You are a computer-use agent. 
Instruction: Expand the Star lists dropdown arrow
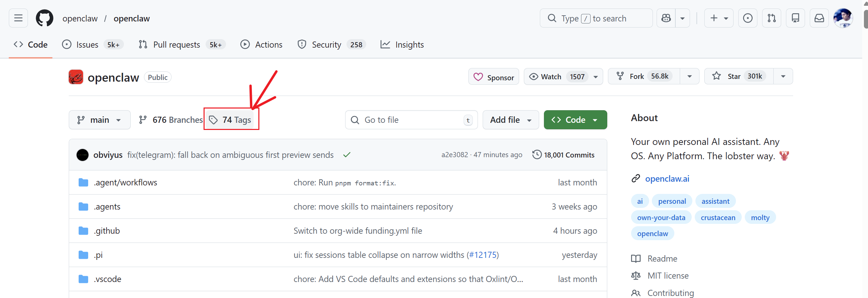pos(783,76)
